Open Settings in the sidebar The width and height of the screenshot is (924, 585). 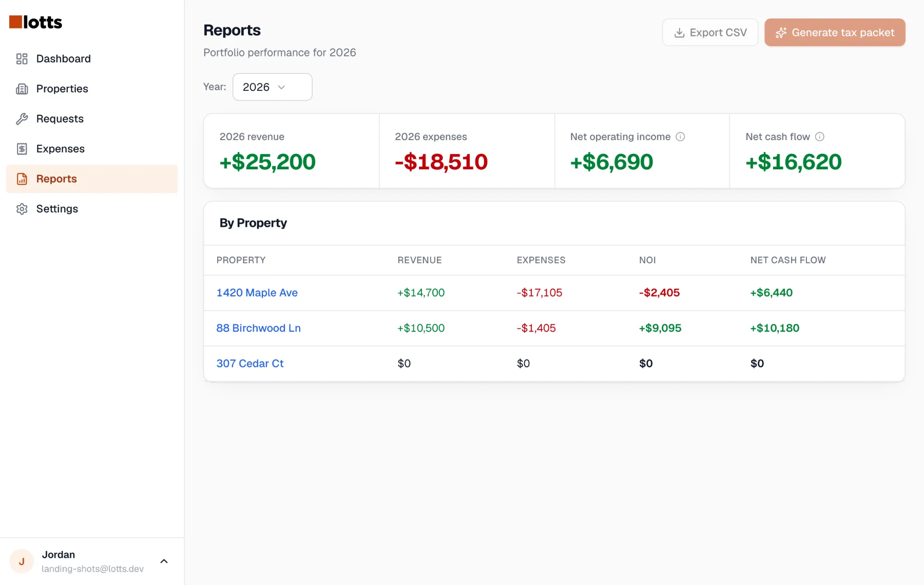tap(92, 209)
